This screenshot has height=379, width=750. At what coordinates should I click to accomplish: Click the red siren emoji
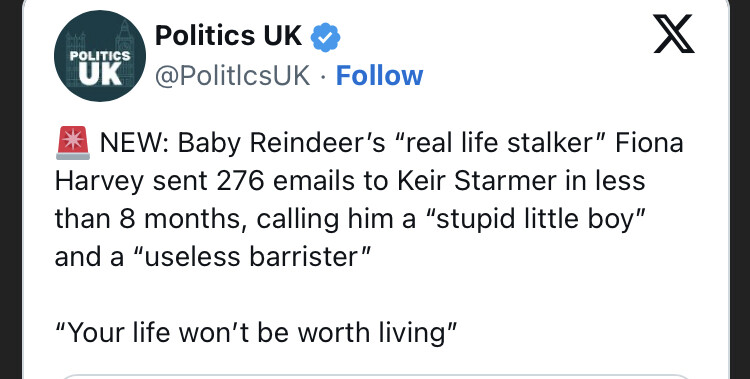[73, 143]
